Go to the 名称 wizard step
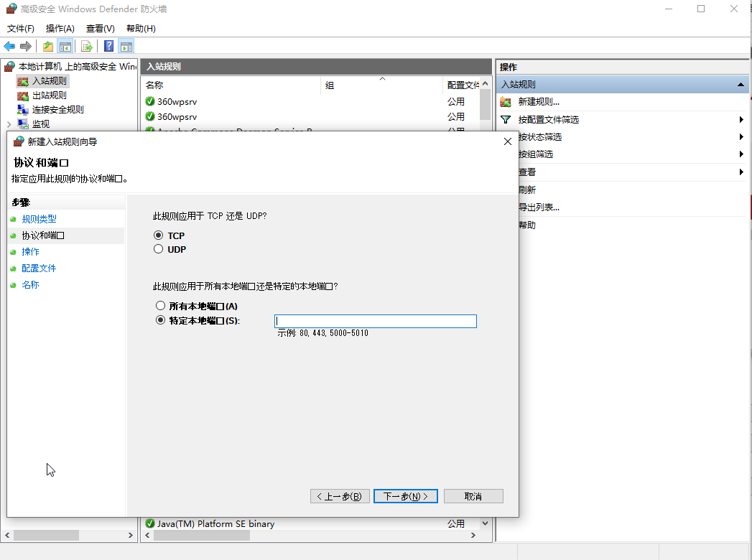Screen dimensions: 752x560 tap(30, 285)
